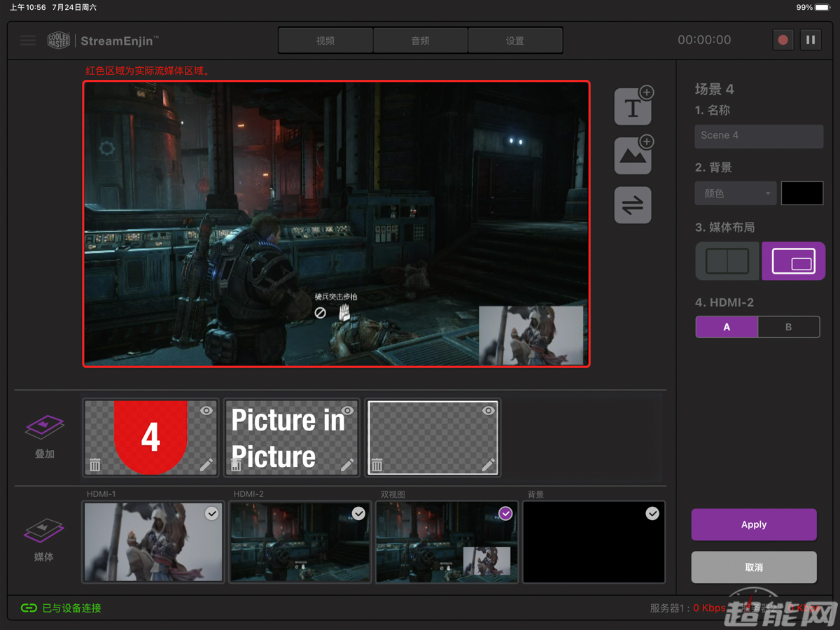
Task: Edit the number 4 overlay
Action: [206, 465]
